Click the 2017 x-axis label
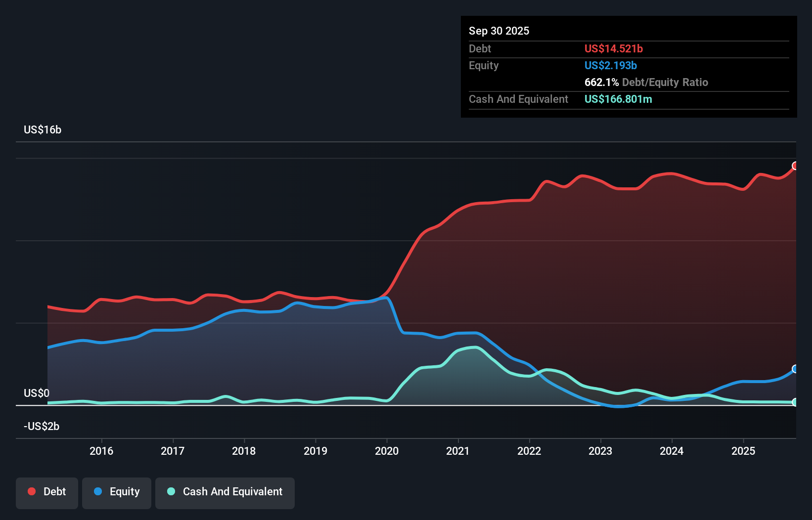Viewport: 812px width, 520px height. tap(173, 451)
